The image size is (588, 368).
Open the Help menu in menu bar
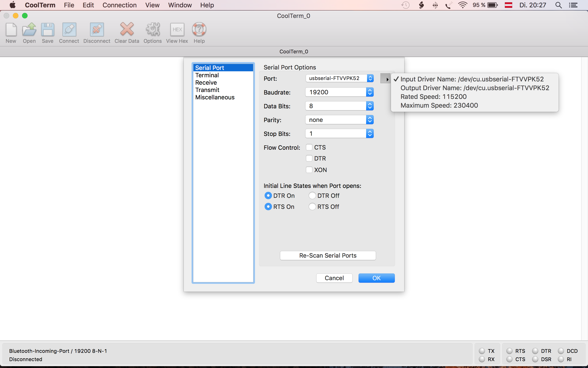[x=207, y=5]
